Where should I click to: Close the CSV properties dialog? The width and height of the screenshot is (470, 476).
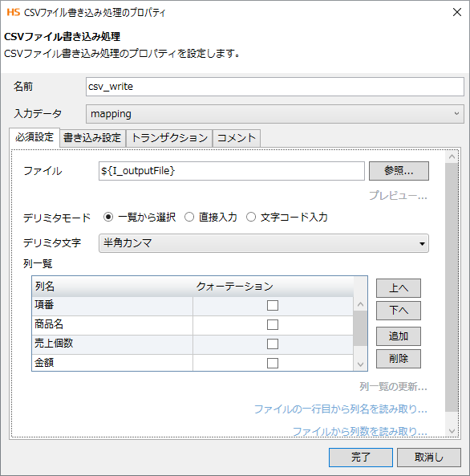pos(457,13)
